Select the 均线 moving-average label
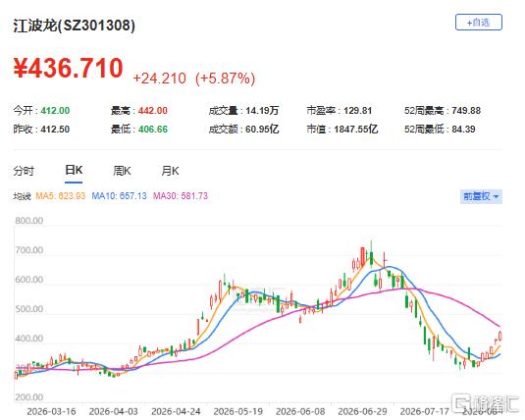Screen dimensions: 525x420 [x=23, y=196]
